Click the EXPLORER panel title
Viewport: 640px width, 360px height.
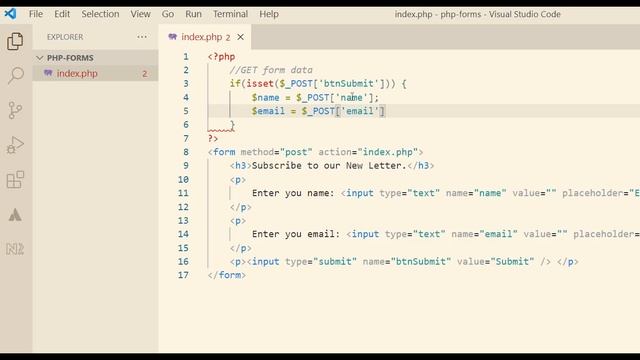65,37
